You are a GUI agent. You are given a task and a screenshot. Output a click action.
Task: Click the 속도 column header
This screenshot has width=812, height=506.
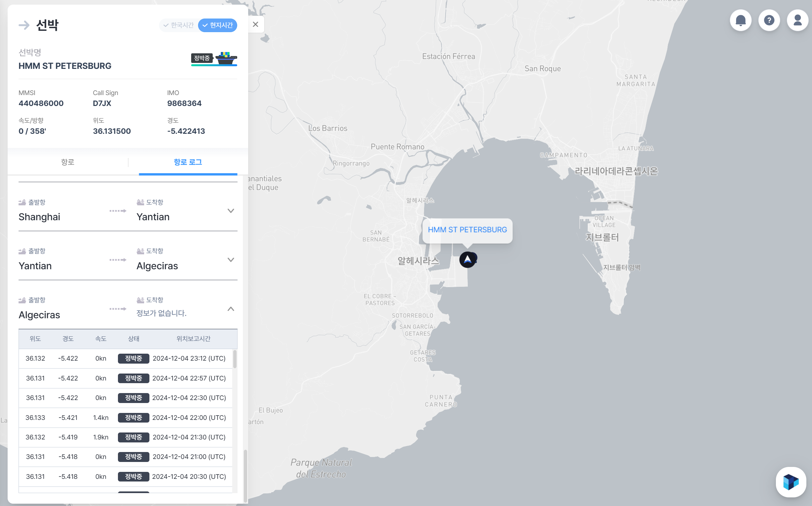point(101,339)
